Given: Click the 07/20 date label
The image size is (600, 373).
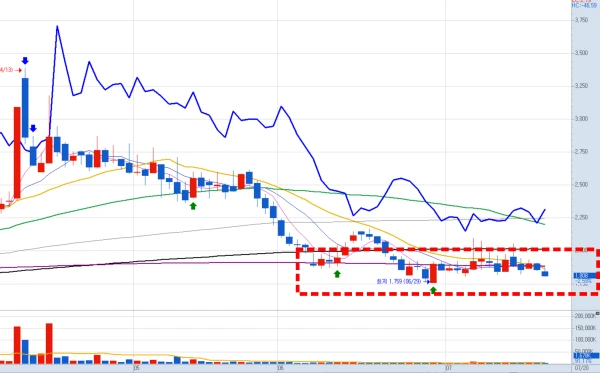Looking at the screenshot, I should click(582, 368).
